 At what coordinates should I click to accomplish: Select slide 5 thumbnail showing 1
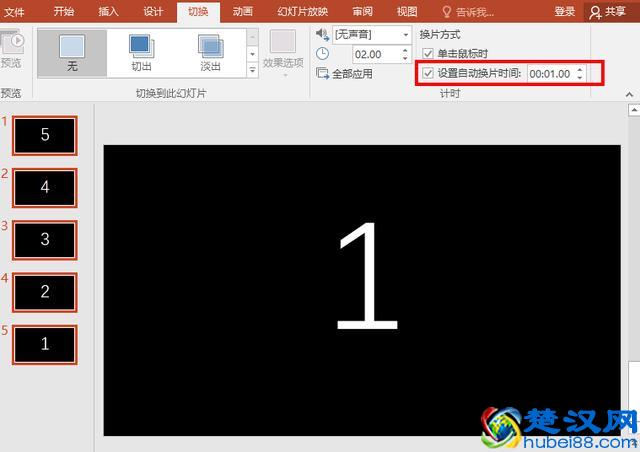pyautogui.click(x=45, y=345)
